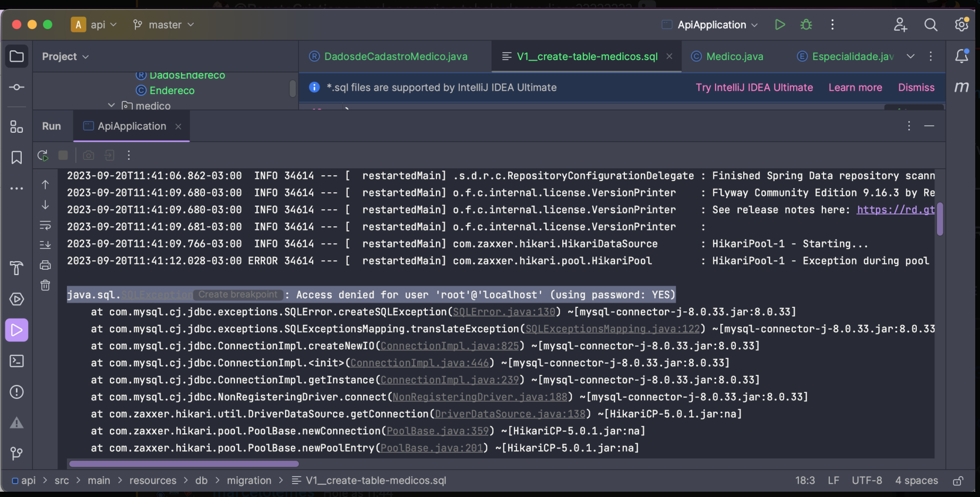The width and height of the screenshot is (980, 497).
Task: Open the Services tool window icon
Action: [x=16, y=299]
